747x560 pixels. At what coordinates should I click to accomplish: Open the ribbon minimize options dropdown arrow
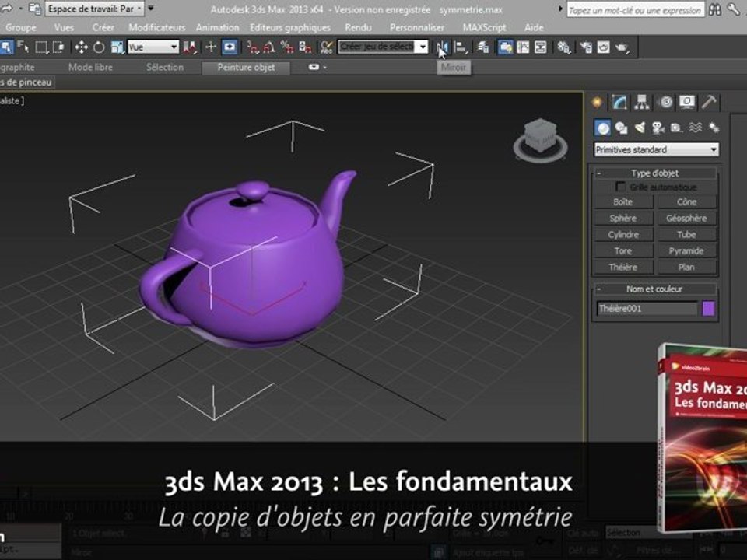[x=324, y=68]
